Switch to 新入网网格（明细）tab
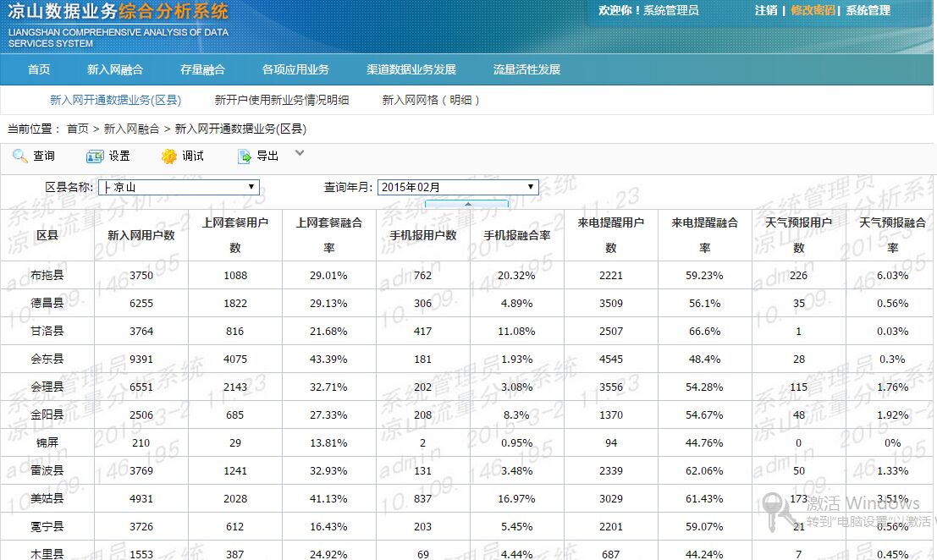937x560 pixels. [x=433, y=100]
